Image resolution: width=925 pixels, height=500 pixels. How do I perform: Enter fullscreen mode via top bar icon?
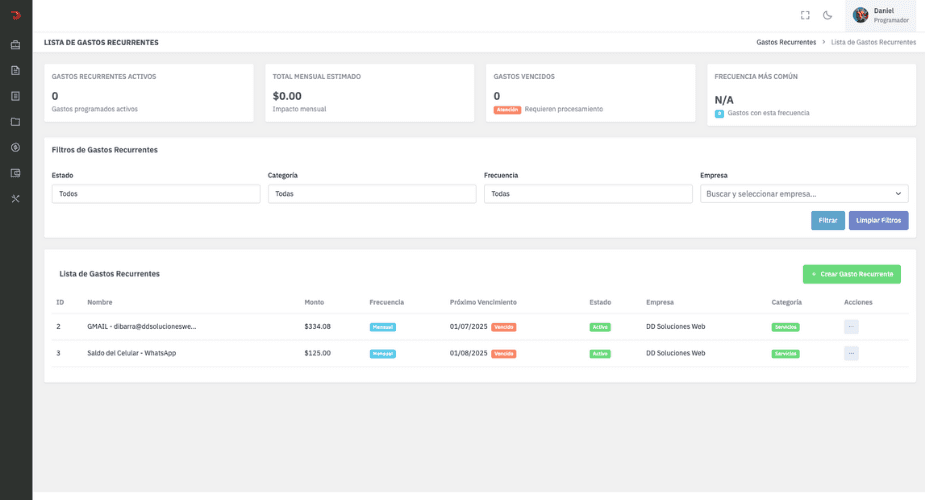point(805,15)
